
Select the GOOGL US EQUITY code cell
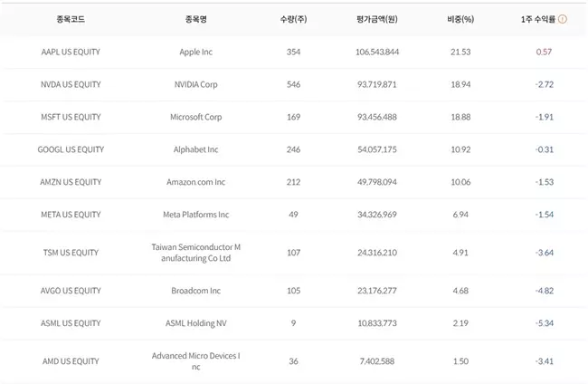pos(71,149)
